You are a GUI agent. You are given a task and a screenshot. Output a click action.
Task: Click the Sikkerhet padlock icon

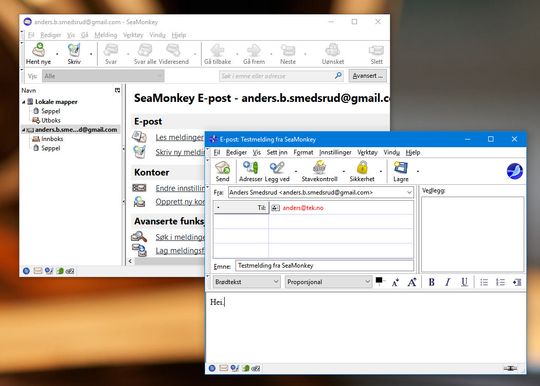(362, 171)
